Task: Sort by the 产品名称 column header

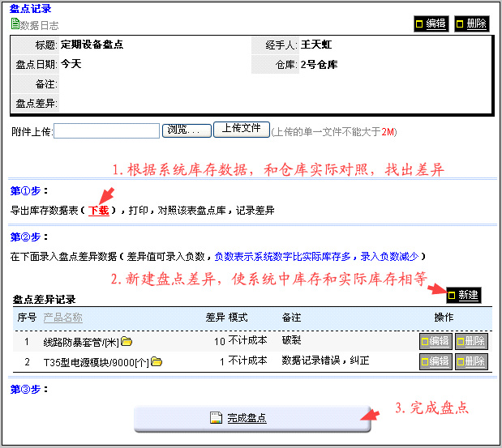Action: pos(62,317)
